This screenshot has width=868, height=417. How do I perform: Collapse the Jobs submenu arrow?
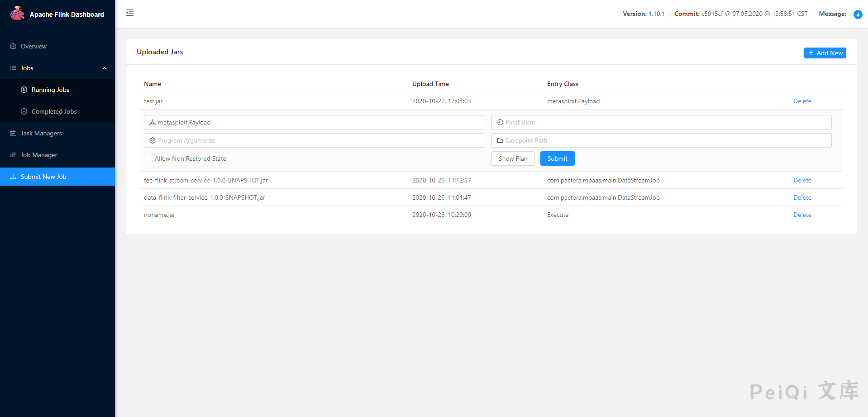pyautogui.click(x=105, y=68)
